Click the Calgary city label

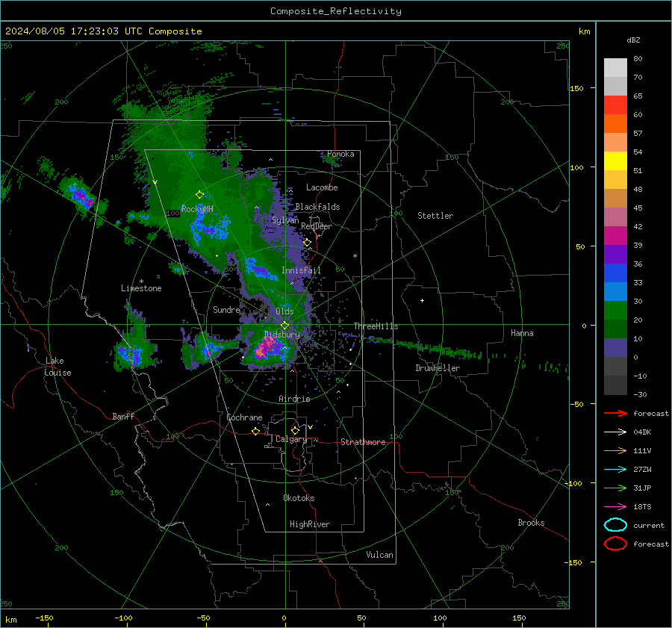point(291,439)
